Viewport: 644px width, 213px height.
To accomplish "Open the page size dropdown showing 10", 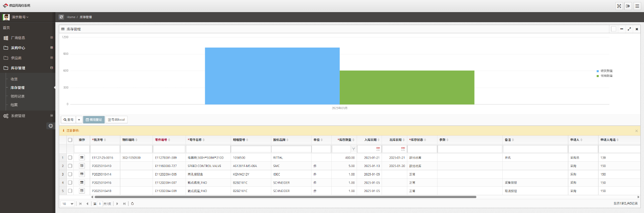I will click(x=68, y=204).
